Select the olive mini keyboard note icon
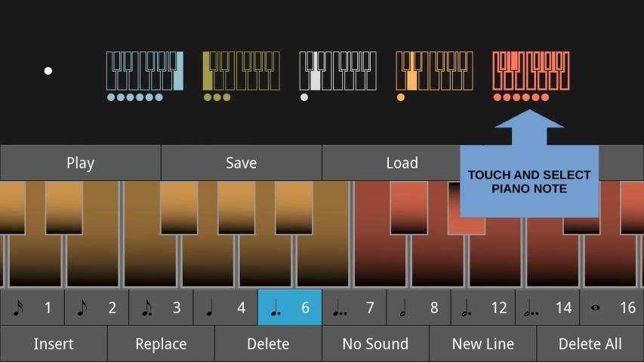Screen dimensions: 644x362 click(x=241, y=72)
